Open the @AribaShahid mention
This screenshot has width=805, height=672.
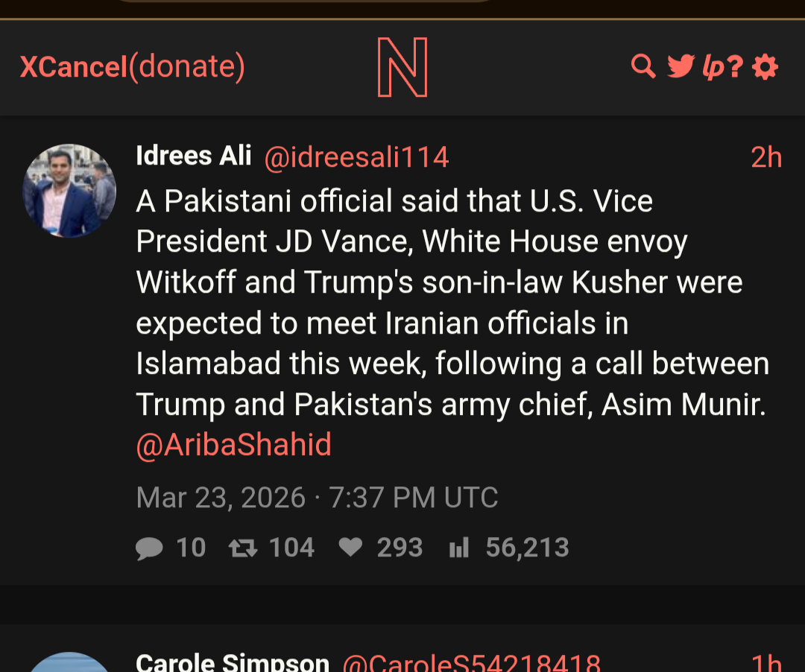click(233, 445)
